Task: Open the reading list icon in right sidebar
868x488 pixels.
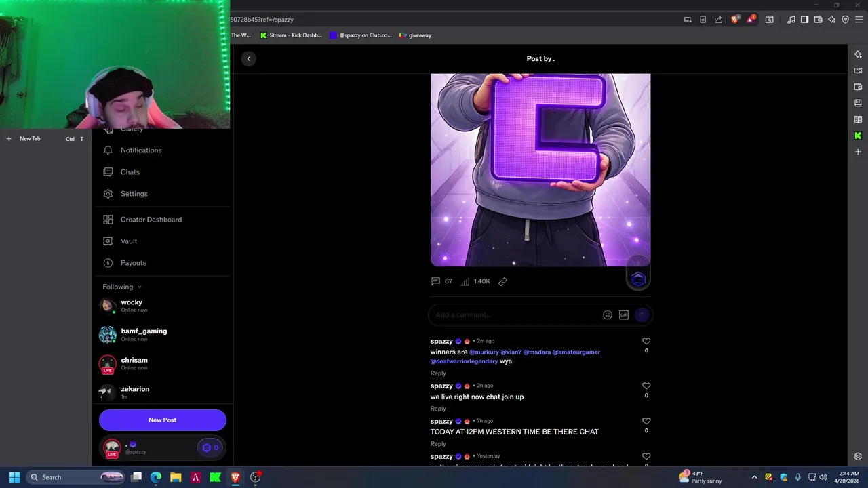Action: click(x=858, y=119)
